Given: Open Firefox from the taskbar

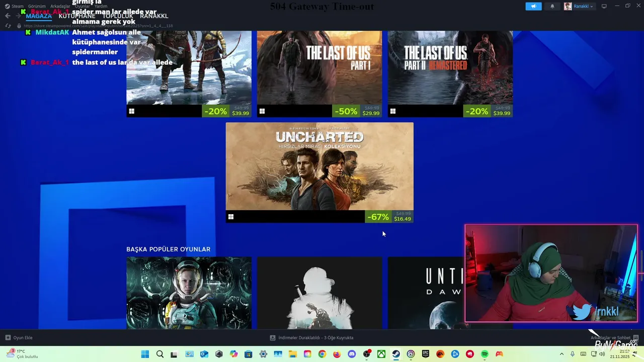Looking at the screenshot, I should point(337,354).
